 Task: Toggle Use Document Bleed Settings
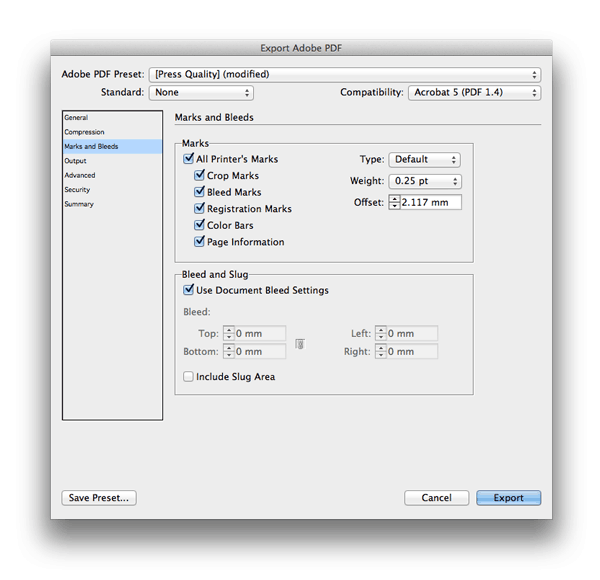[x=188, y=290]
